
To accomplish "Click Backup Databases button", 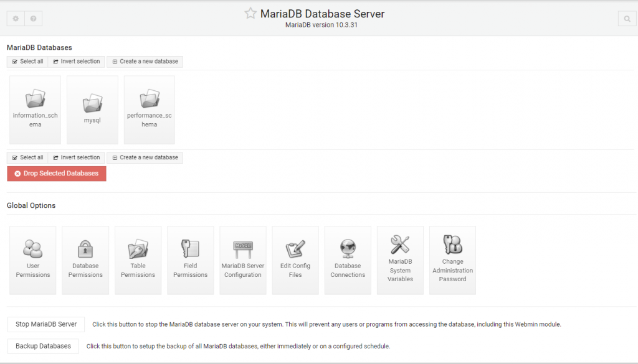I will [x=43, y=346].
